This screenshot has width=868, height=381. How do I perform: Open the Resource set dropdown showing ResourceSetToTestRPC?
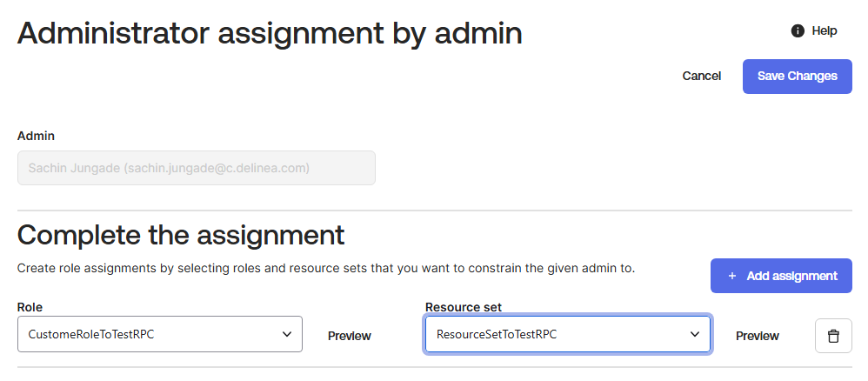click(567, 334)
